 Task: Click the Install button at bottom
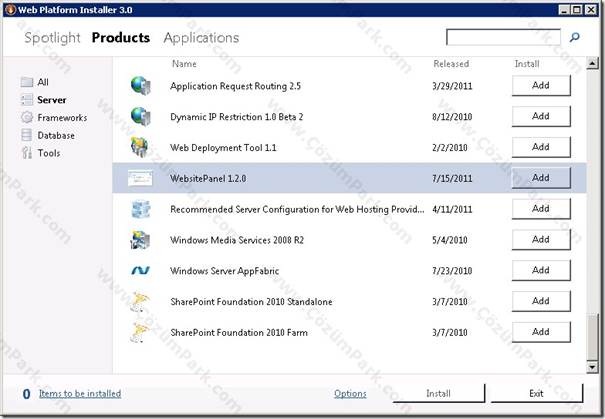tap(439, 393)
